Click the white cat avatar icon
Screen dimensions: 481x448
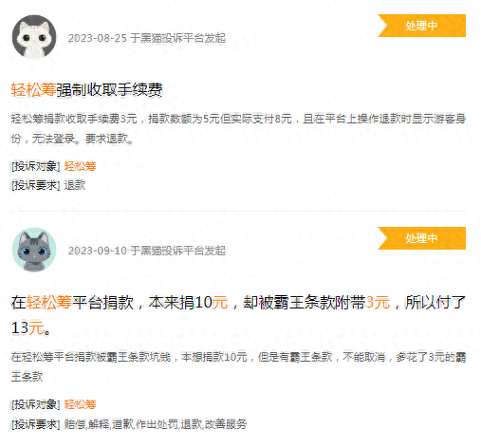34,37
